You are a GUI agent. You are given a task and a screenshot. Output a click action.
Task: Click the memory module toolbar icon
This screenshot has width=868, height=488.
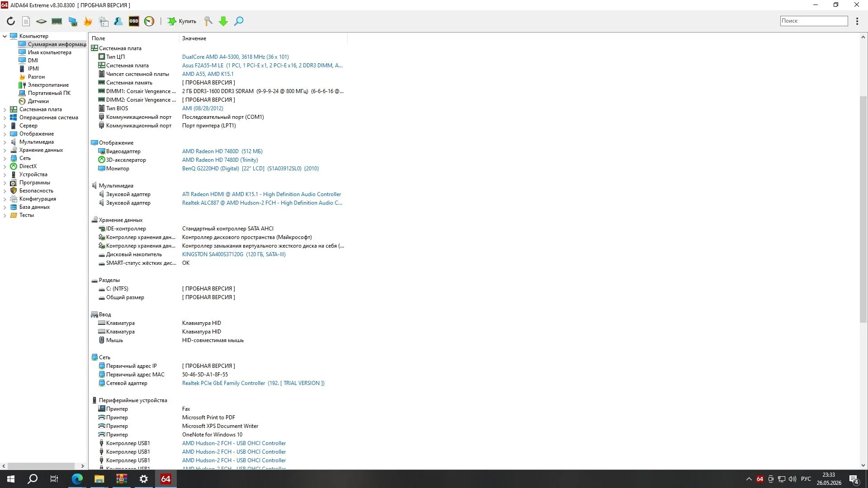pyautogui.click(x=57, y=21)
